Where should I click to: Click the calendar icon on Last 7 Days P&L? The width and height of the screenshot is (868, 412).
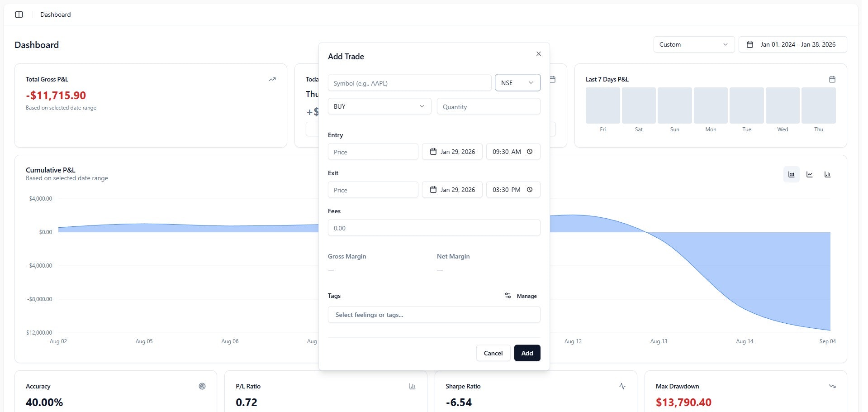(833, 79)
